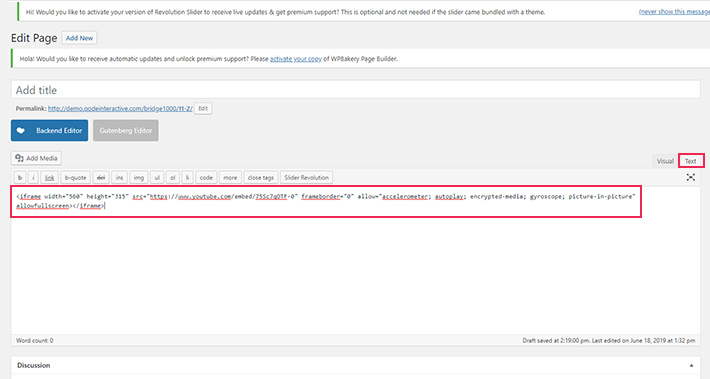Insert a del tag
This screenshot has height=379, width=710.
pyautogui.click(x=101, y=178)
